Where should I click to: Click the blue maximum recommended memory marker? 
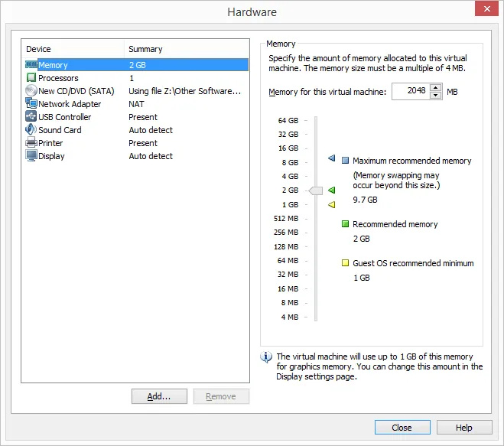(332, 159)
